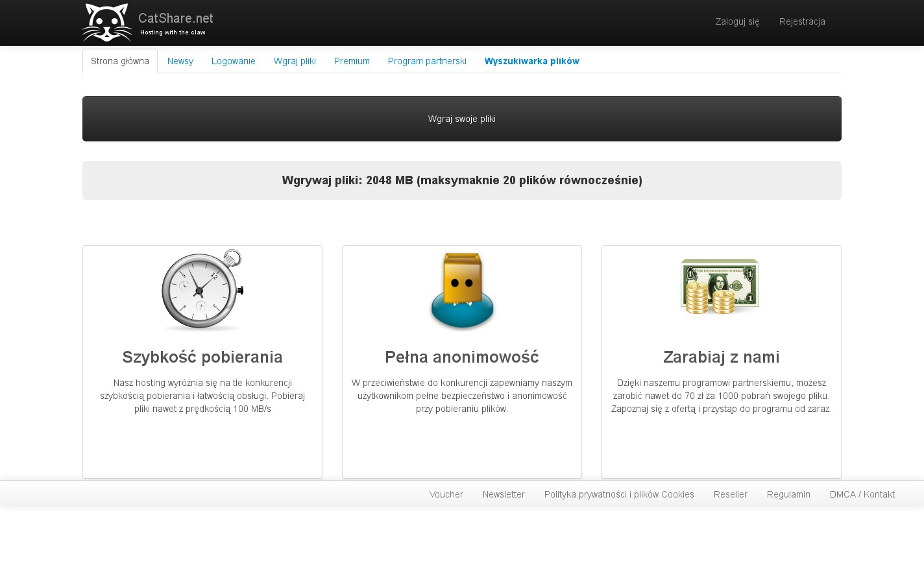924x578 pixels.
Task: Click the Reseller footer link
Action: (731, 494)
